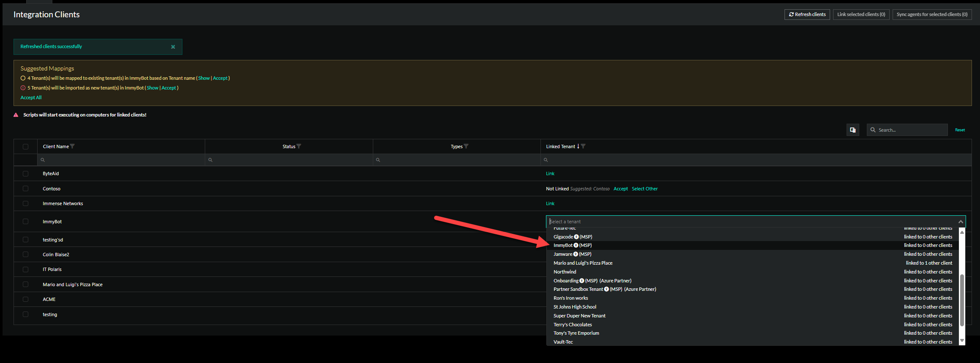The height and width of the screenshot is (363, 980).
Task: Choose the Terry's Chocolates tenant option
Action: (573, 325)
